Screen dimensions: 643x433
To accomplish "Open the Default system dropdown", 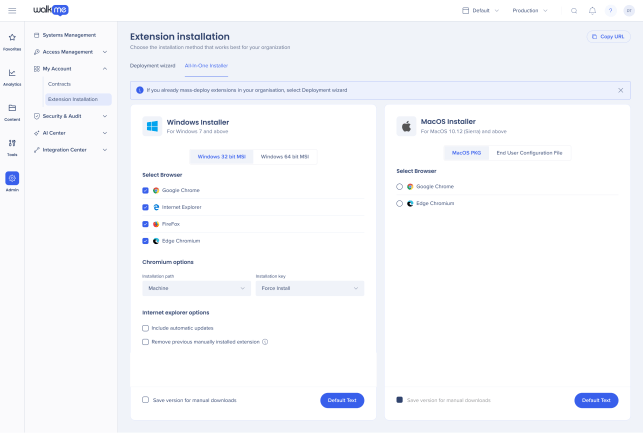I will coord(480,11).
